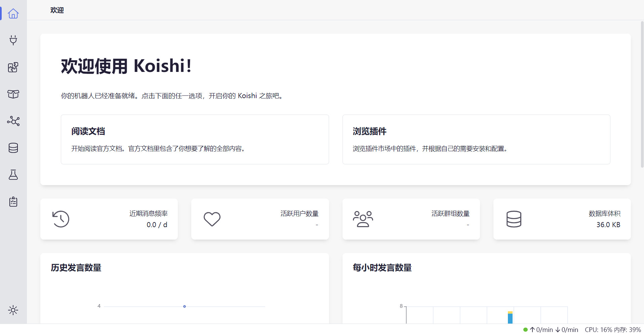Click the 你的机器人已经准备就绪 intro sentence
This screenshot has width=644, height=335.
[172, 96]
